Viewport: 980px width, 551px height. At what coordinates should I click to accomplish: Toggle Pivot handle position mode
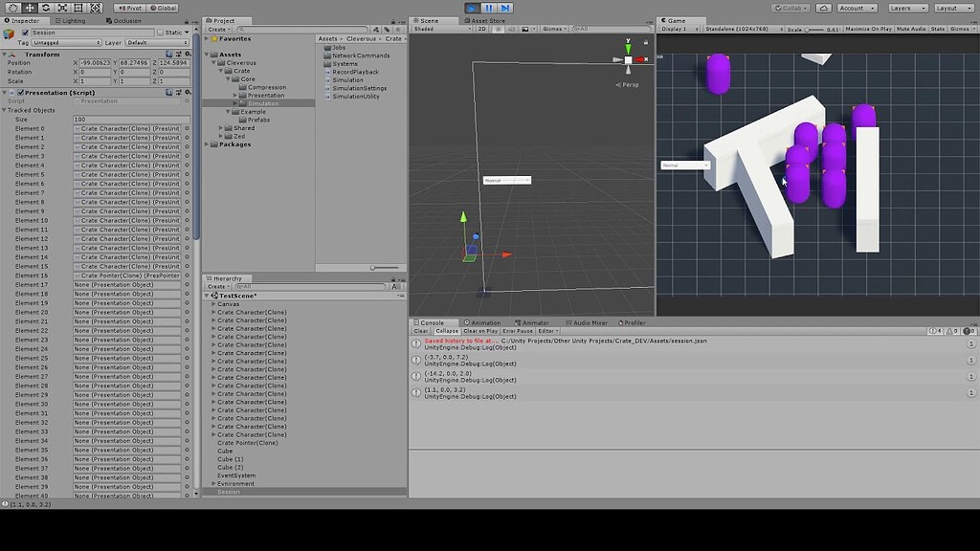tap(132, 8)
